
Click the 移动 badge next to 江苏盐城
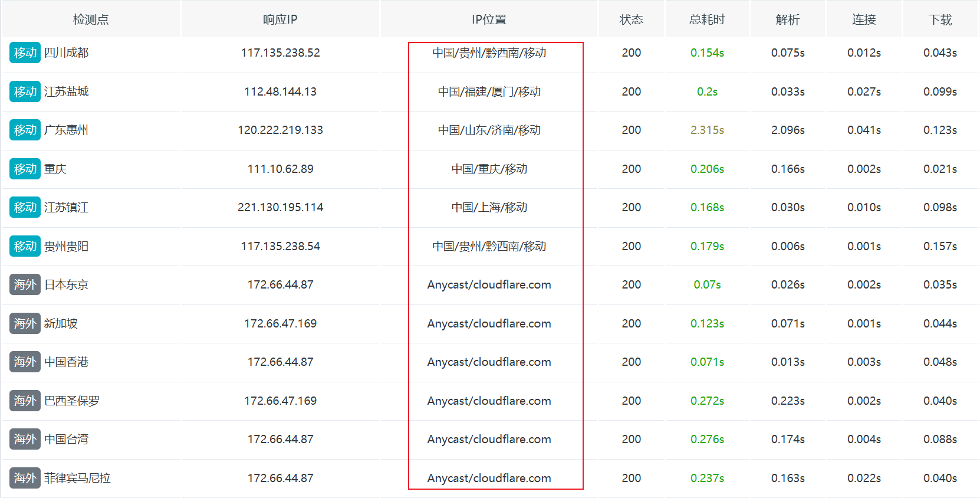[x=25, y=91]
